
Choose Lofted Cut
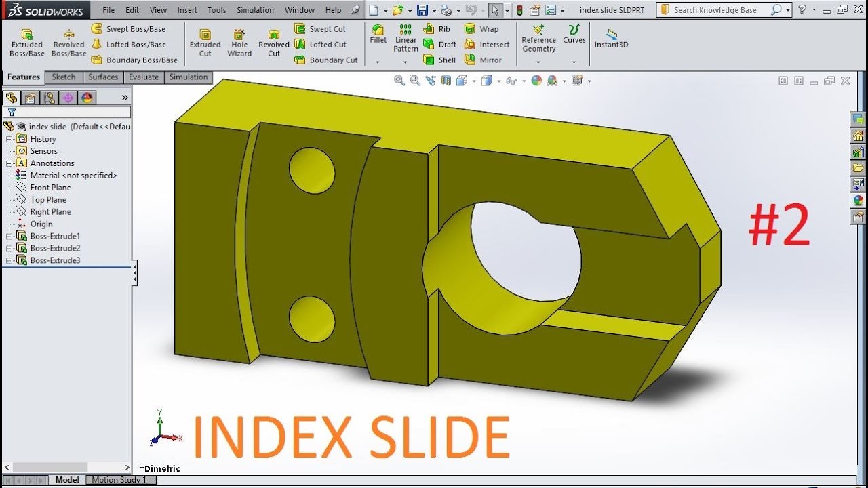coord(320,45)
